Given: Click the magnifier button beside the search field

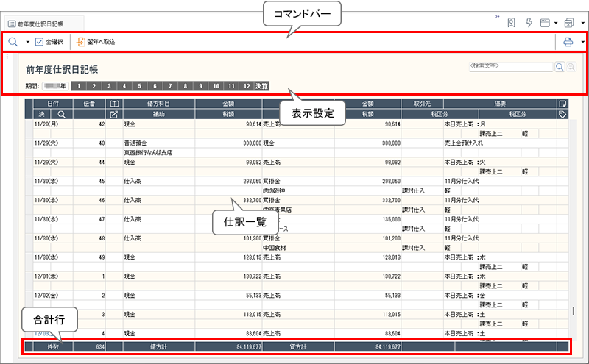Looking at the screenshot, I should tap(560, 67).
